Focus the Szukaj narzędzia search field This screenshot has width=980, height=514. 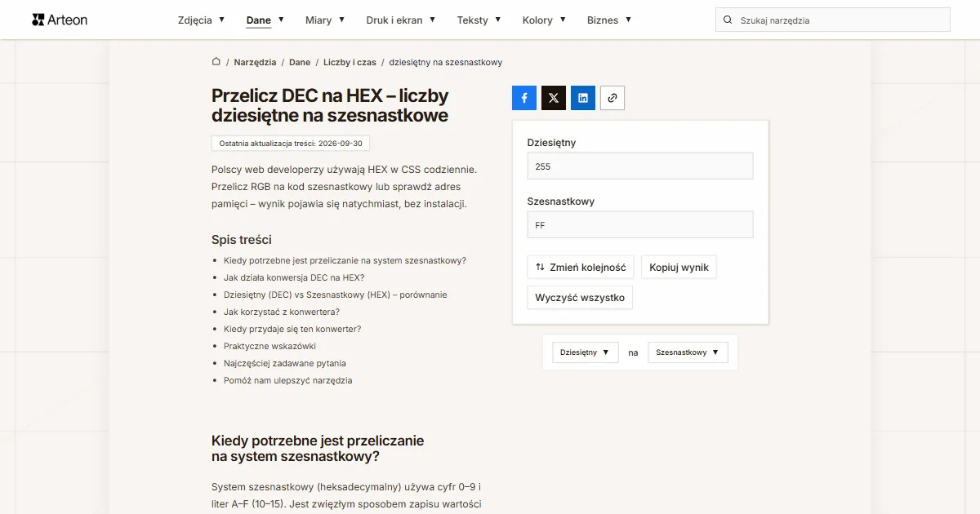pyautogui.click(x=833, y=20)
